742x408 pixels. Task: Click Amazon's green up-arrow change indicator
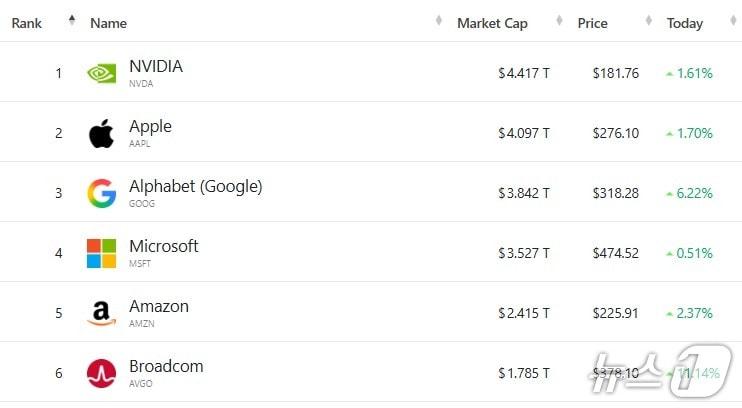pyautogui.click(x=669, y=313)
